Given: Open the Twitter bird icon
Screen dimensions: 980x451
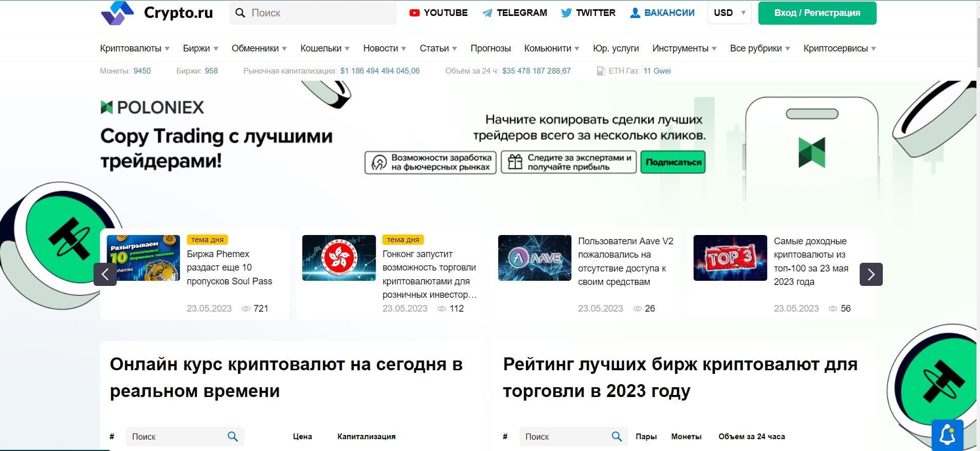Looking at the screenshot, I should pyautogui.click(x=566, y=13).
